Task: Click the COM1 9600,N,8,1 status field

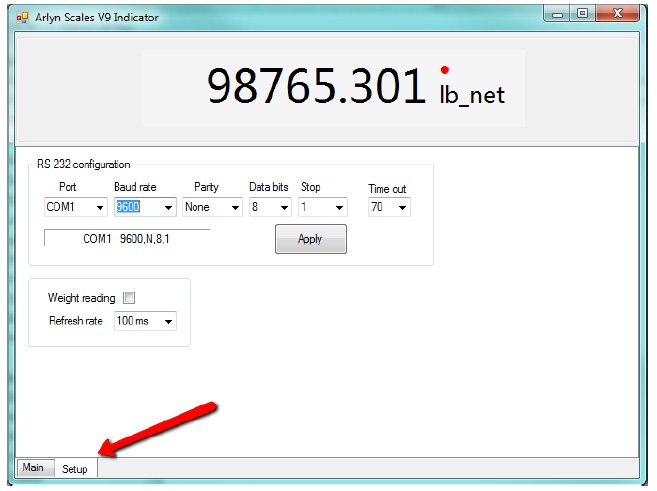Action: pyautogui.click(x=127, y=238)
